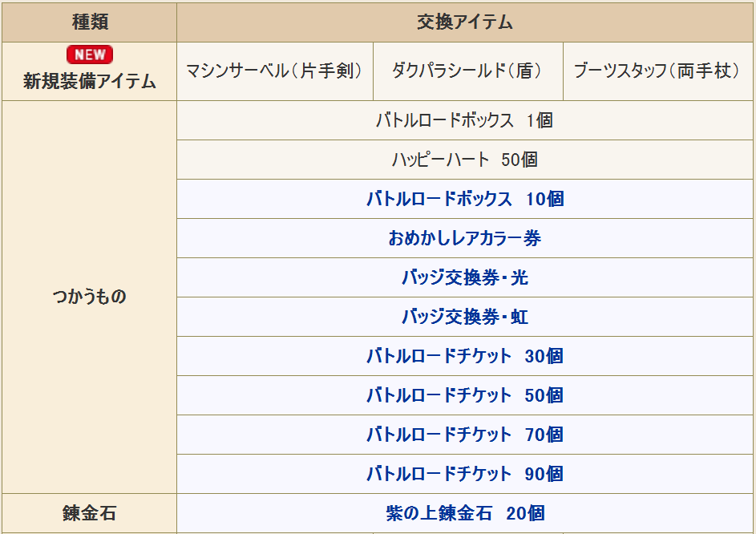Select the 錬金石 category cell
This screenshot has height=534, width=756.
pyautogui.click(x=90, y=513)
